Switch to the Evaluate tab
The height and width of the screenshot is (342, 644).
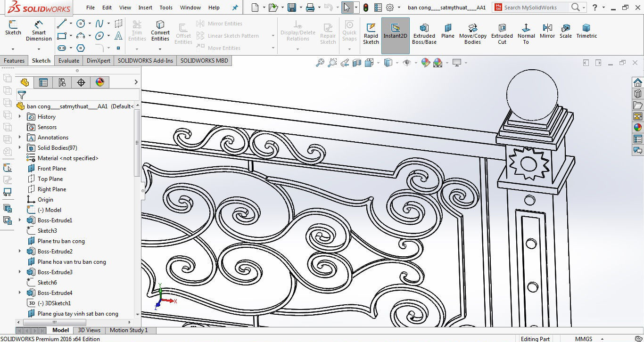pos(69,61)
